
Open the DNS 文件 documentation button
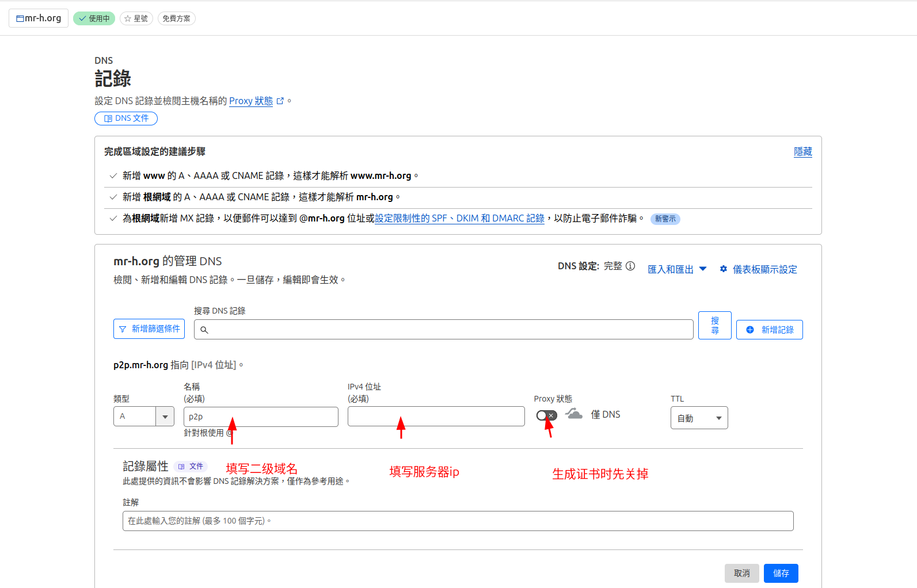[126, 118]
